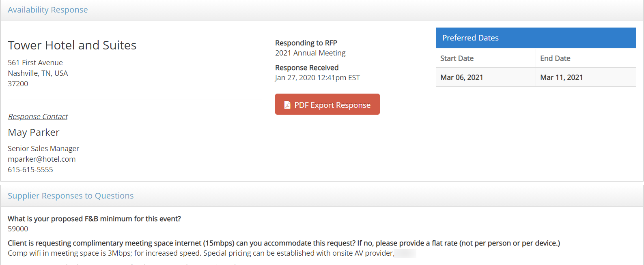This screenshot has height=265, width=644.
Task: Select the Mar 06, 2021 start date cell
Action: [461, 77]
